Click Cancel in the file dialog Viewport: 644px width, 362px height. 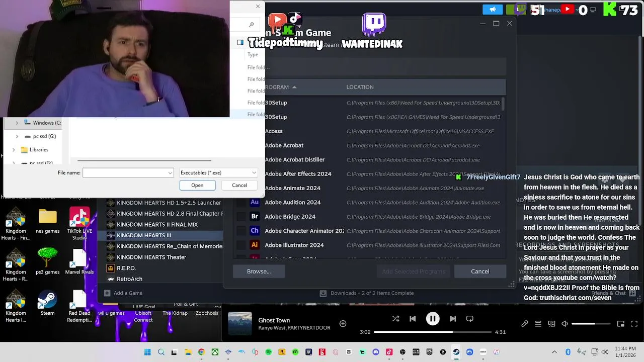click(x=239, y=186)
